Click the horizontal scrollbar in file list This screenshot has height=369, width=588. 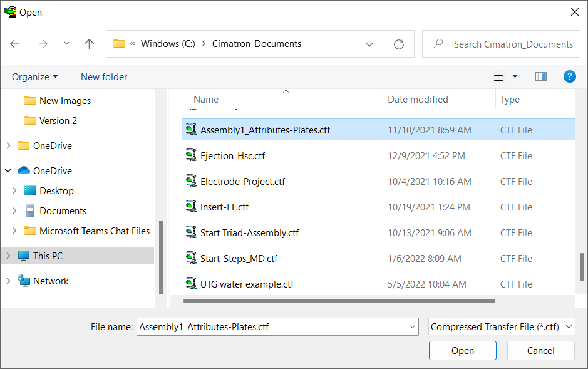coord(339,301)
